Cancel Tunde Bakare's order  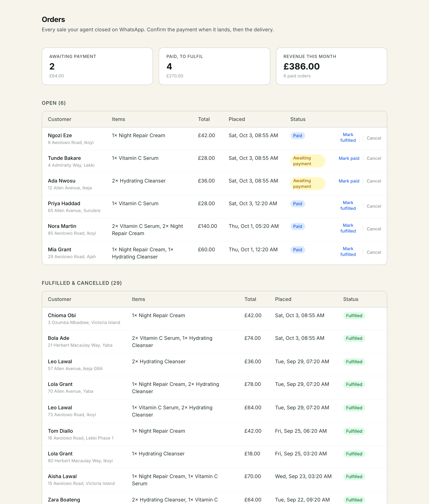point(374,158)
